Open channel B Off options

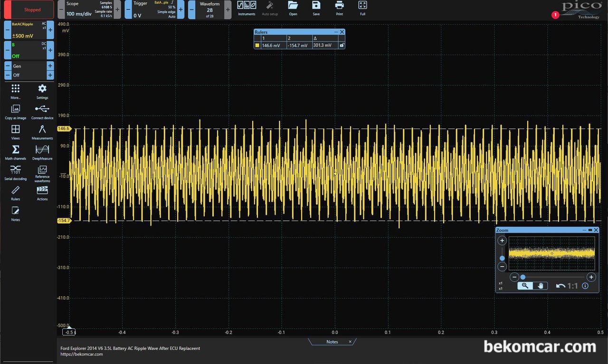click(x=29, y=50)
